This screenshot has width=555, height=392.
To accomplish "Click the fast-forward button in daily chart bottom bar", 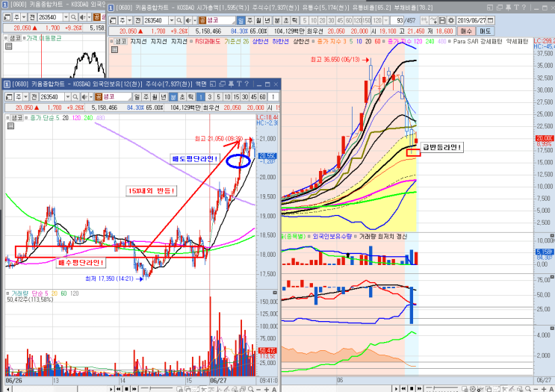I will click(x=420, y=388).
